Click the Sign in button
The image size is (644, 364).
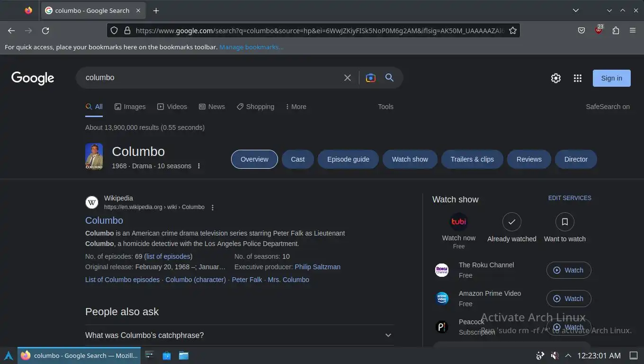611,78
